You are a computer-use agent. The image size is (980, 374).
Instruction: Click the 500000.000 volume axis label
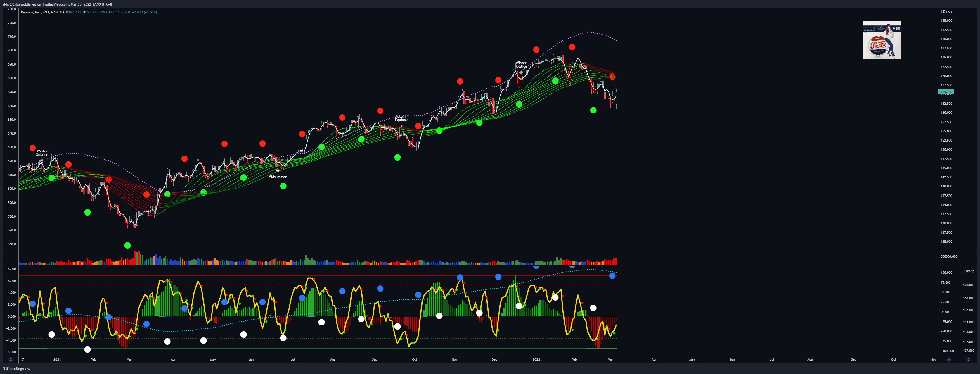pos(949,257)
